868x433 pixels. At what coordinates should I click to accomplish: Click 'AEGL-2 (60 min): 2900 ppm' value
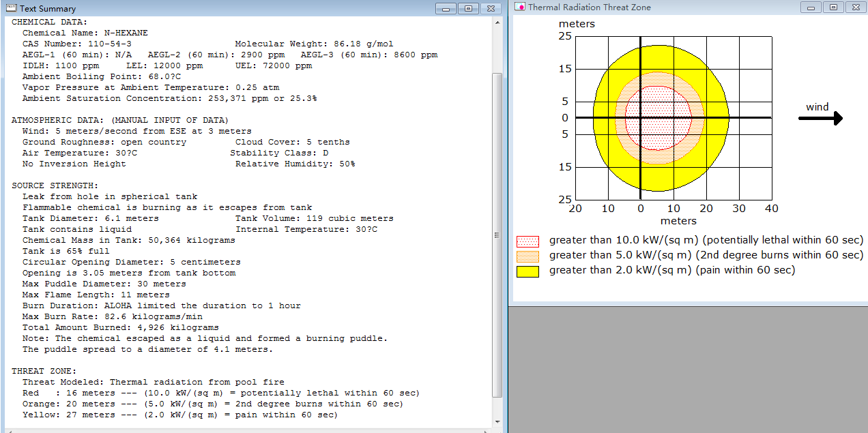tap(216, 55)
